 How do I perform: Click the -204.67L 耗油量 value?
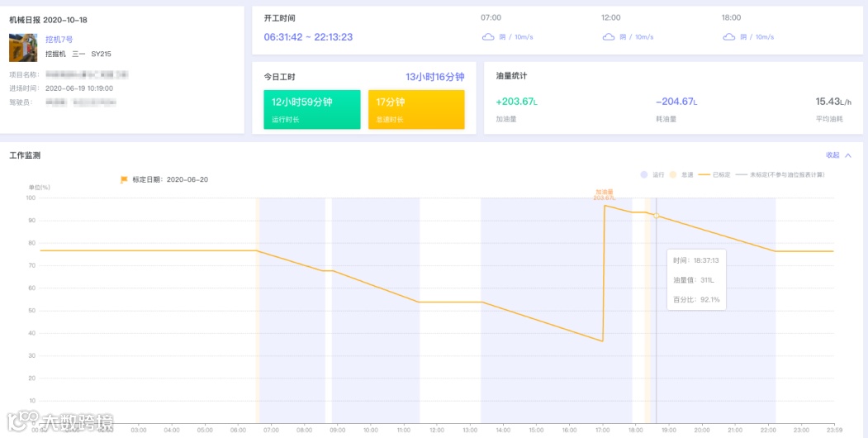676,102
